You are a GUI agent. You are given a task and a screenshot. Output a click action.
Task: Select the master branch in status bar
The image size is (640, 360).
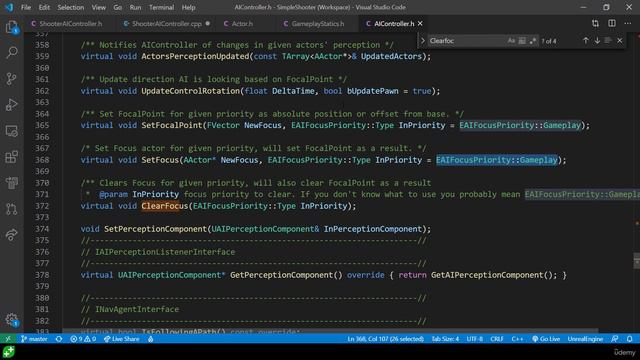click(34, 339)
